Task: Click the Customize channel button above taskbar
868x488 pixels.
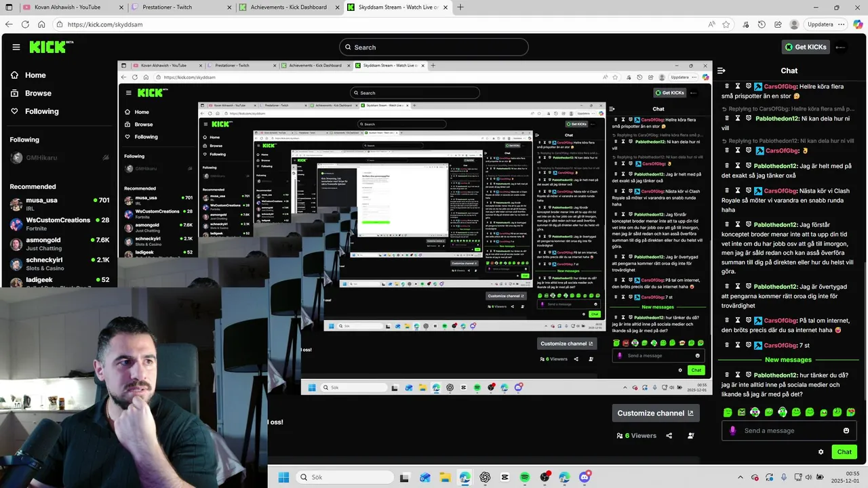Action: [x=656, y=413]
